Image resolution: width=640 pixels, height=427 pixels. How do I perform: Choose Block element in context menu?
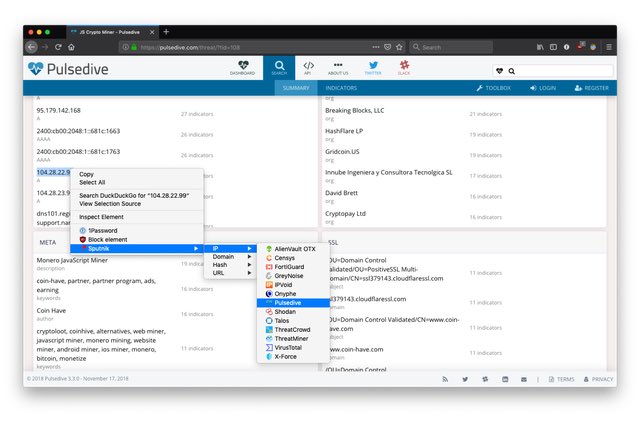(x=137, y=239)
